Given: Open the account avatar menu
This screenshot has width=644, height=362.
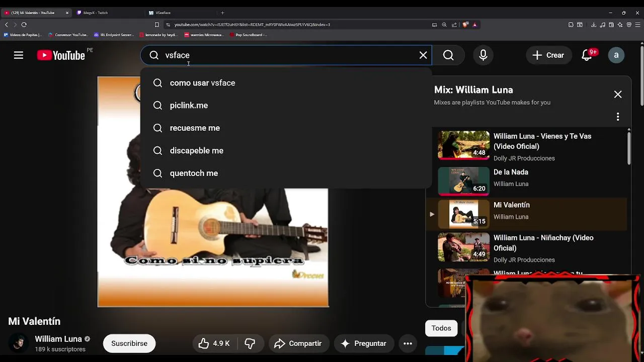Looking at the screenshot, I should [616, 55].
